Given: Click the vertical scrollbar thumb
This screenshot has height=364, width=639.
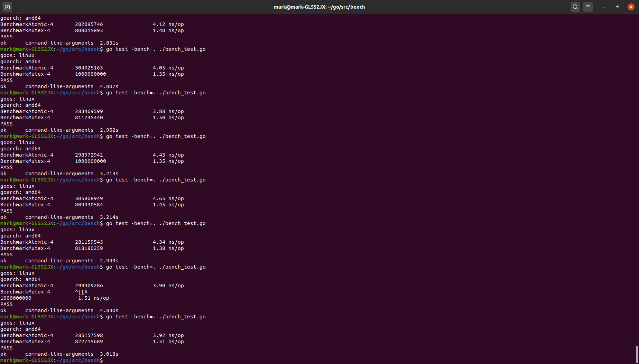Looking at the screenshot, I should coord(637,354).
